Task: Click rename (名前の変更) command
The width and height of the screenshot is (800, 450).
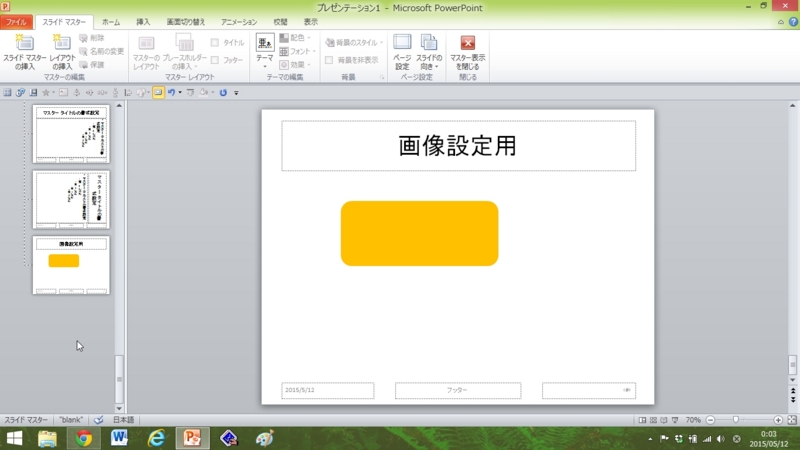Action: click(x=102, y=52)
